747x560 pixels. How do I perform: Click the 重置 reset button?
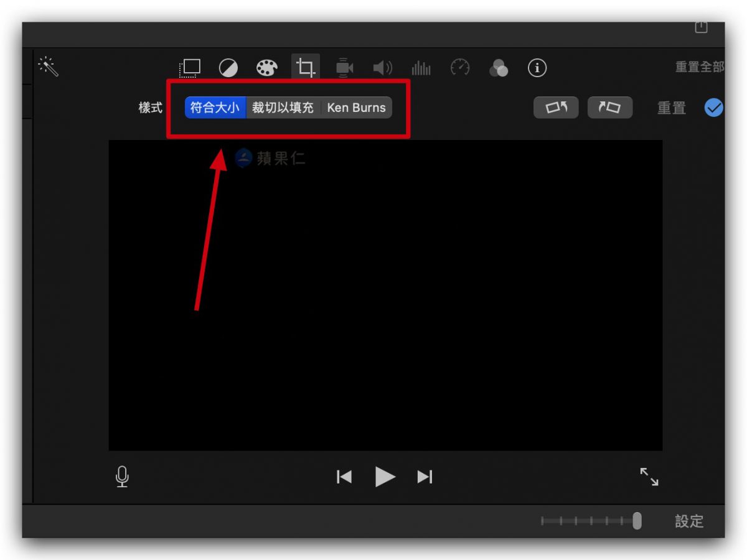[x=672, y=108]
